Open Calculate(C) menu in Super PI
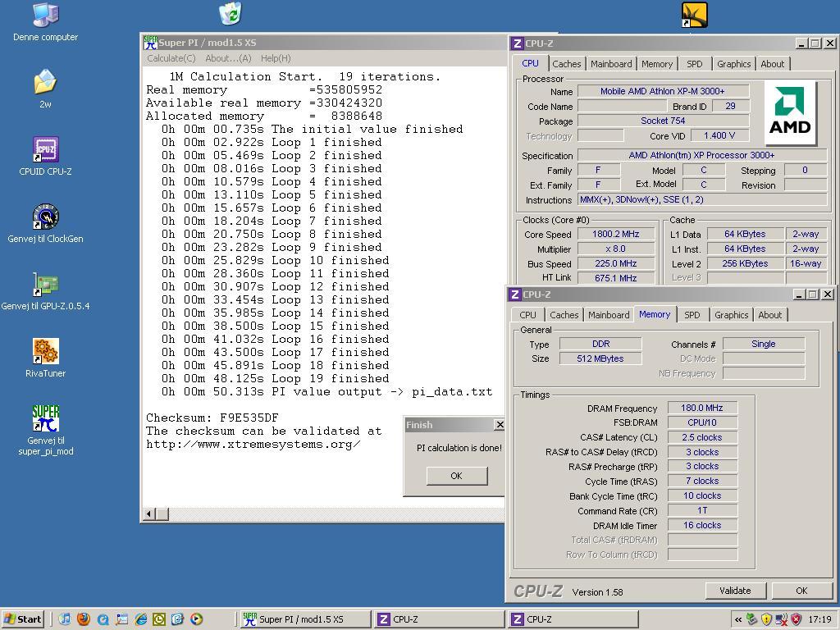The image size is (840, 630). [171, 58]
